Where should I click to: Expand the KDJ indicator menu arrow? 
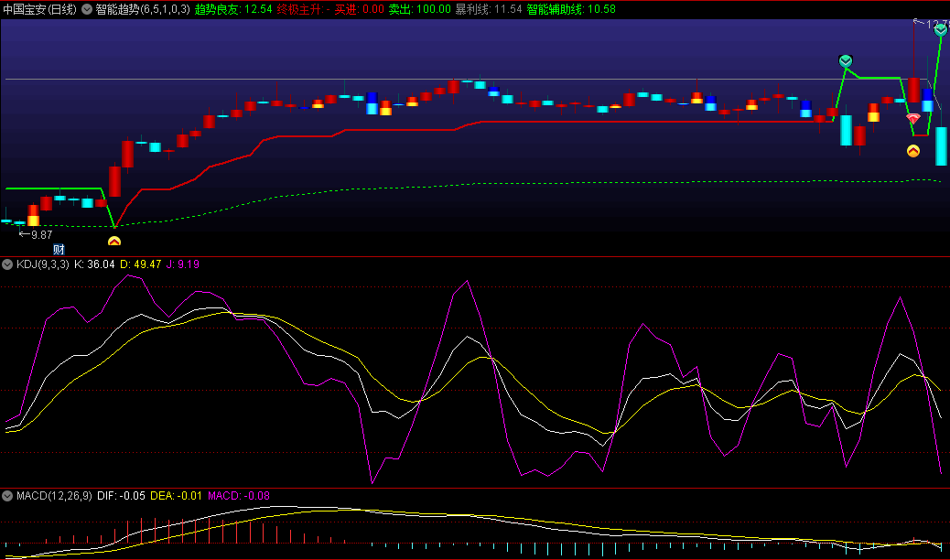click(x=7, y=264)
